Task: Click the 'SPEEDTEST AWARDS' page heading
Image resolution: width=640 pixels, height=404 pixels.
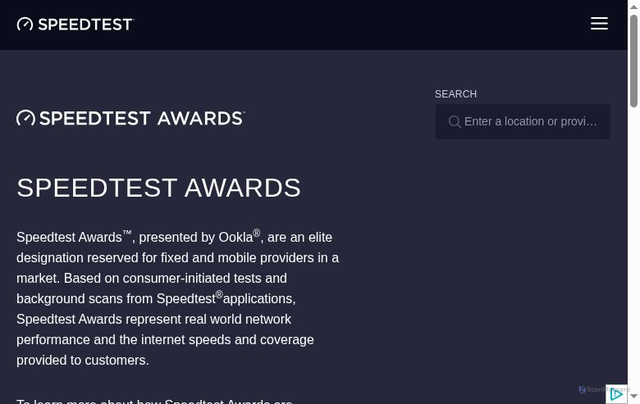Action: click(159, 188)
